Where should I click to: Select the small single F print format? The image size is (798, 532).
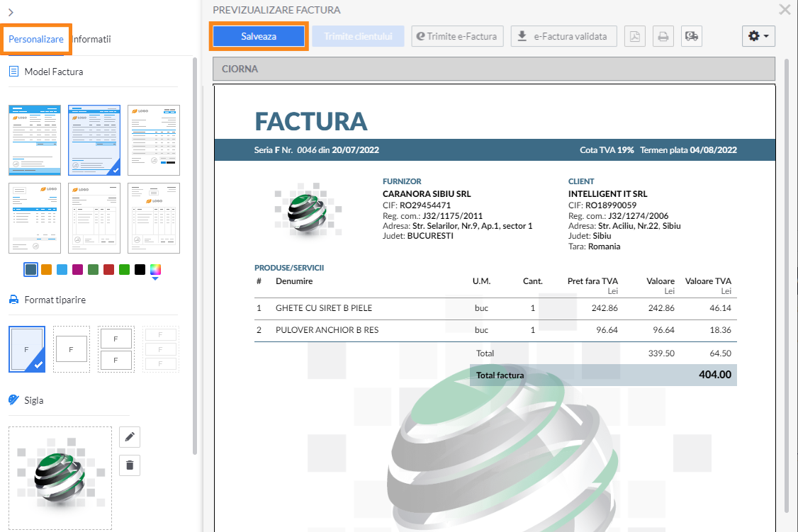tap(72, 349)
